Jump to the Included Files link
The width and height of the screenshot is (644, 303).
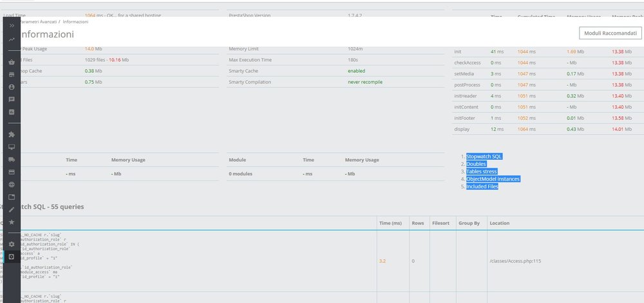(482, 186)
